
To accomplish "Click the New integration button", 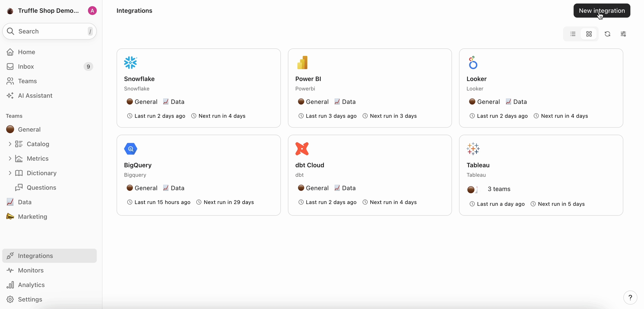I will 602,11.
